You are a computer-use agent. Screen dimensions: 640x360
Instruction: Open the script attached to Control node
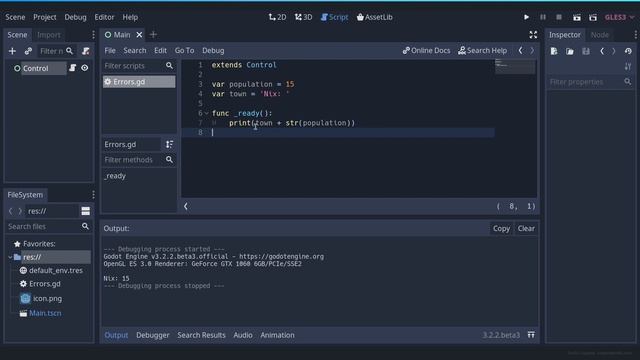[73, 68]
